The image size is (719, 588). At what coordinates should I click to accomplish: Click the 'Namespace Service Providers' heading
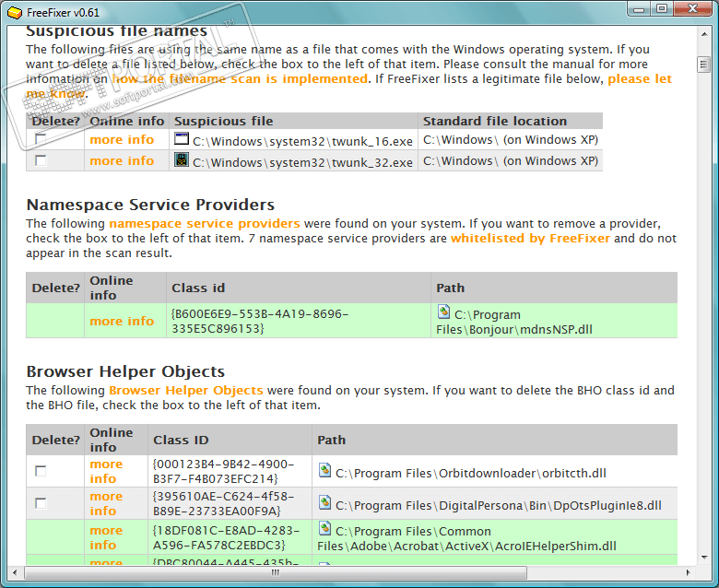(150, 205)
